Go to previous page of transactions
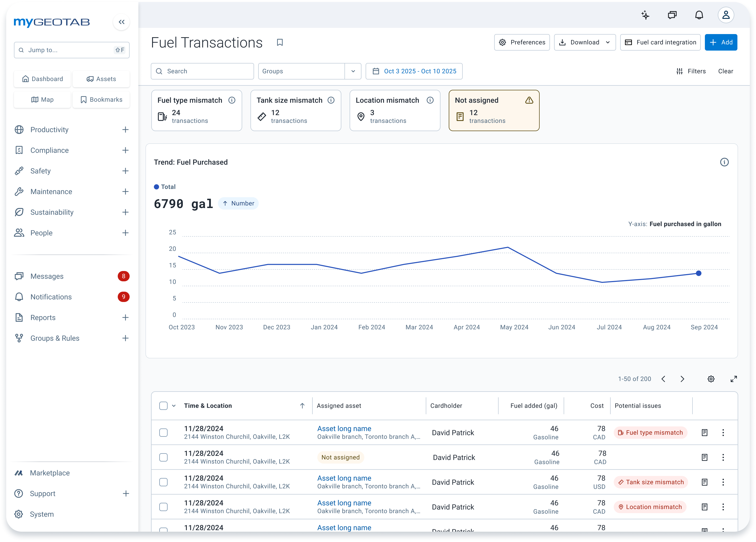 663,379
